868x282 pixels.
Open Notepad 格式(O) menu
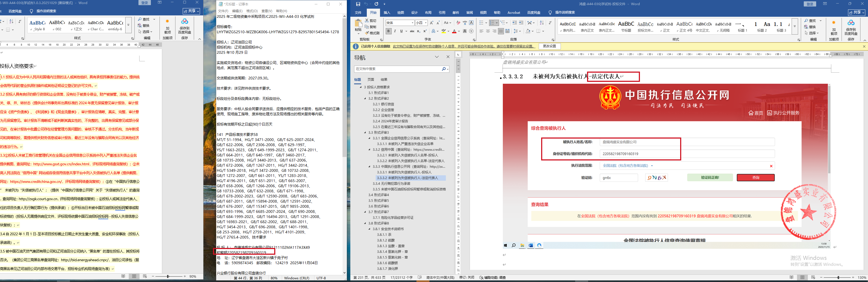[252, 11]
